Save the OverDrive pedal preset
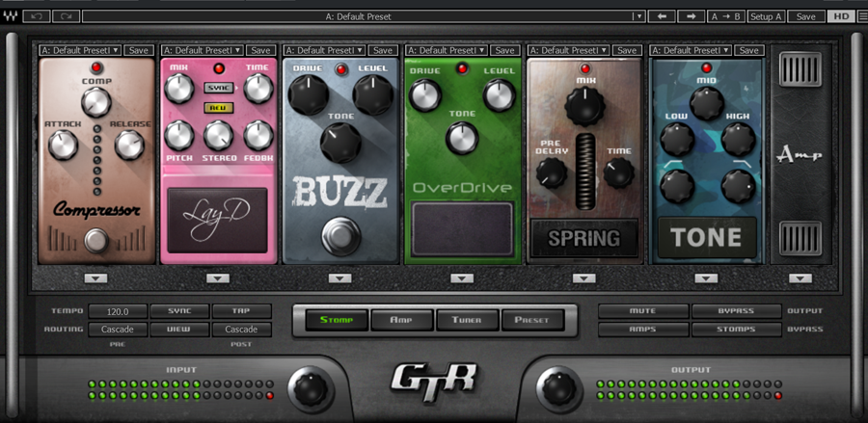The height and width of the screenshot is (423, 868). 504,50
